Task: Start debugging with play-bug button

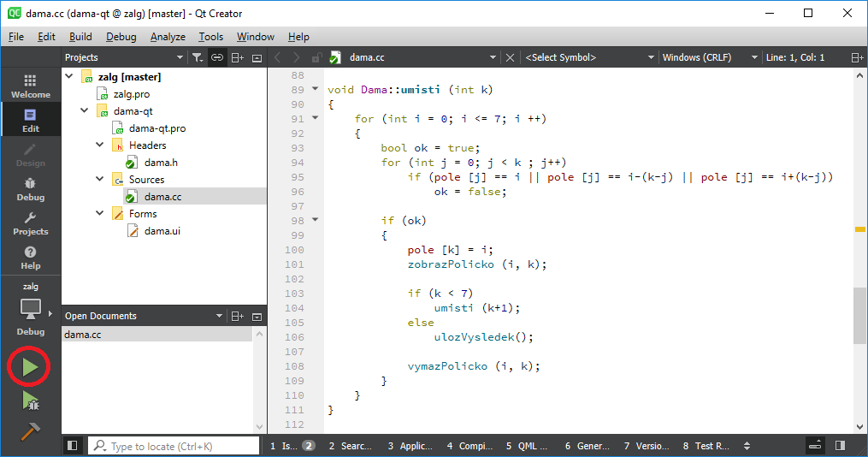Action: pyautogui.click(x=31, y=400)
